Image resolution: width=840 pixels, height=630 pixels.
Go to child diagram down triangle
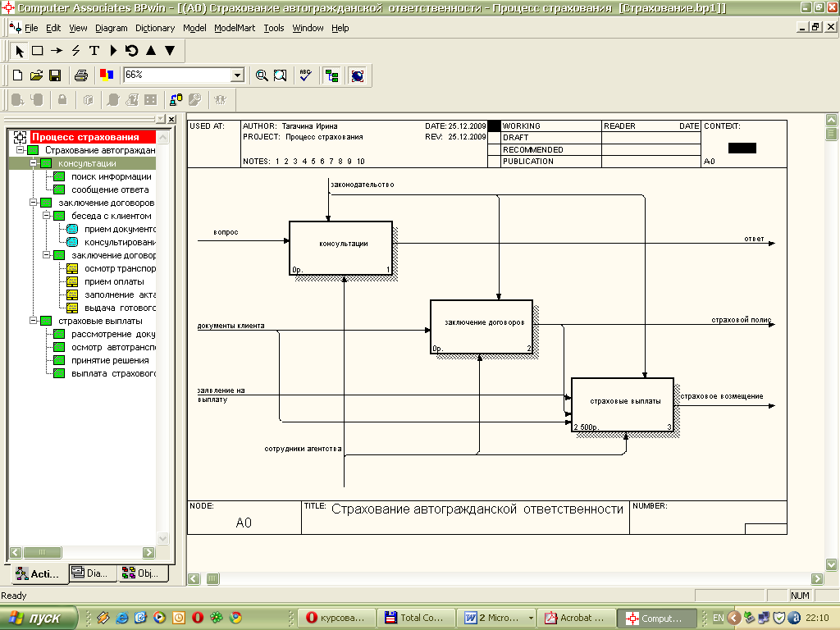[x=170, y=51]
